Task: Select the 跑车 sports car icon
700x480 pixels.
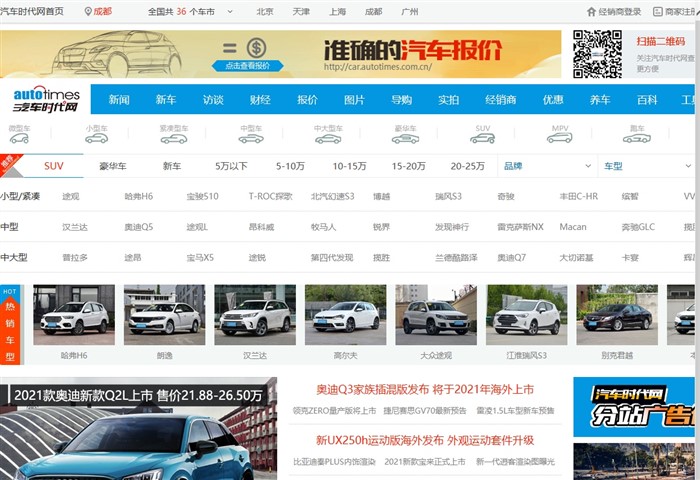Action: click(637, 138)
